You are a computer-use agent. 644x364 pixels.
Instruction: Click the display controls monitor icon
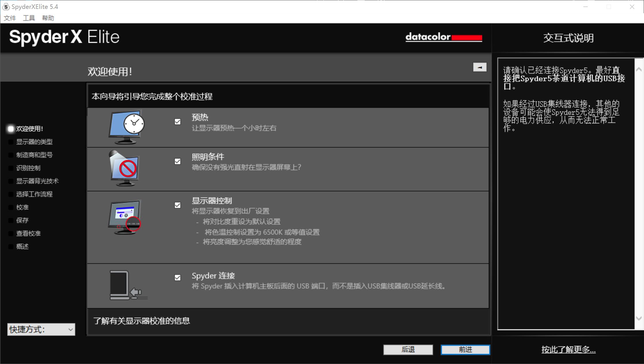(x=125, y=217)
